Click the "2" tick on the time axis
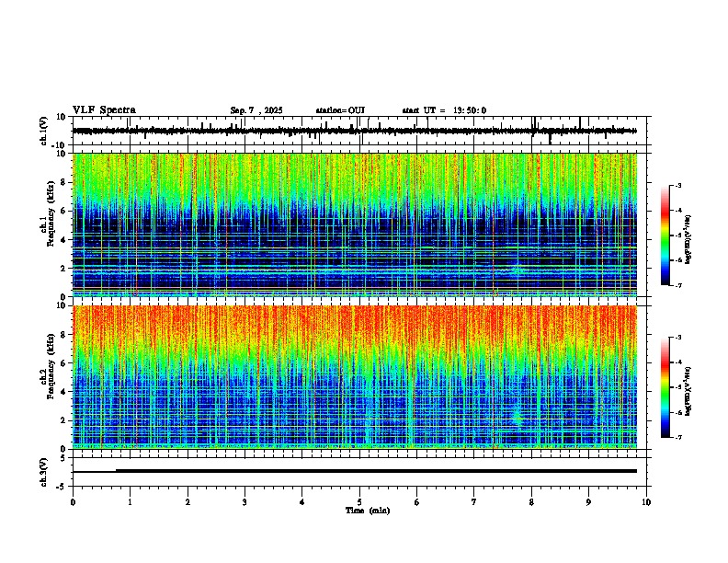The image size is (728, 563). point(188,502)
